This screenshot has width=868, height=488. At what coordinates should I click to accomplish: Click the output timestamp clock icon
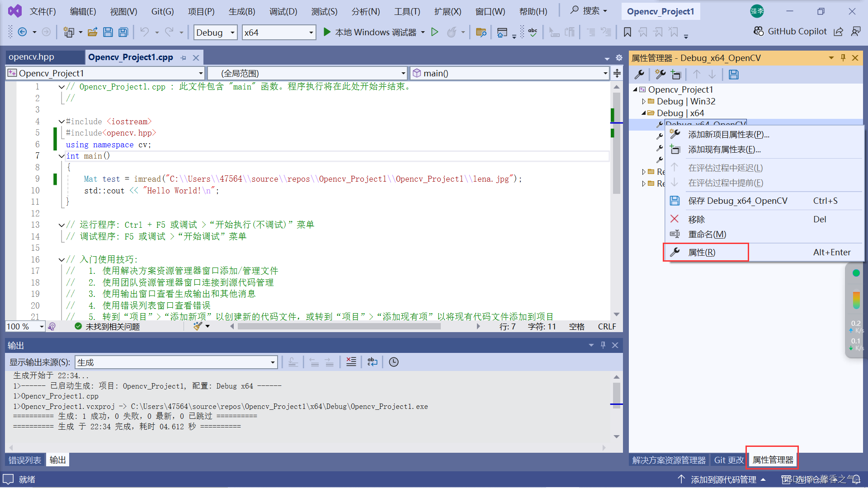point(393,362)
